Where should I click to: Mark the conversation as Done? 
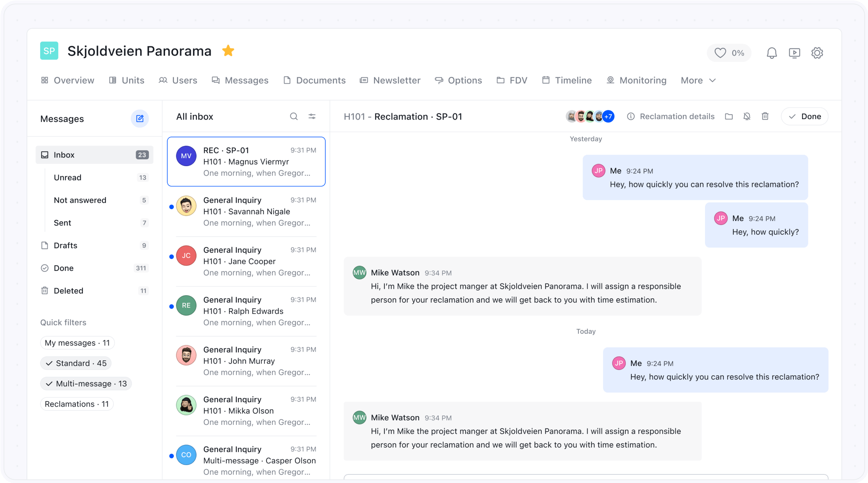pos(804,116)
